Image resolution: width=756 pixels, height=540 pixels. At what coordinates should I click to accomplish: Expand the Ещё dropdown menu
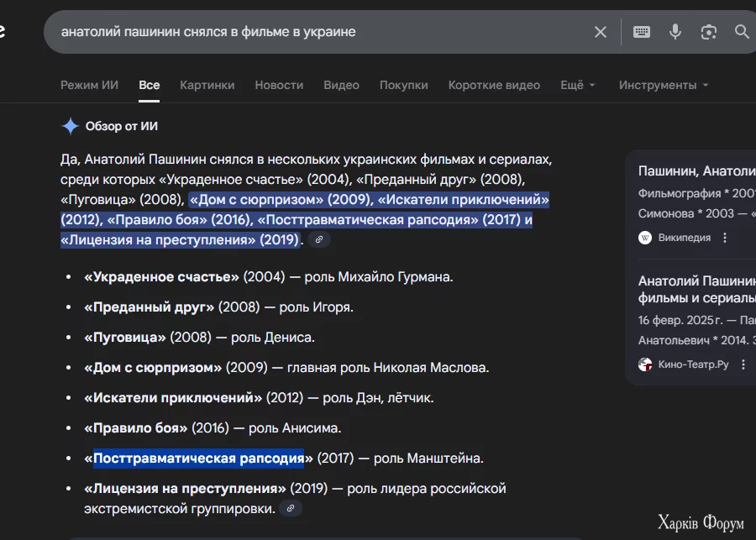(x=577, y=85)
